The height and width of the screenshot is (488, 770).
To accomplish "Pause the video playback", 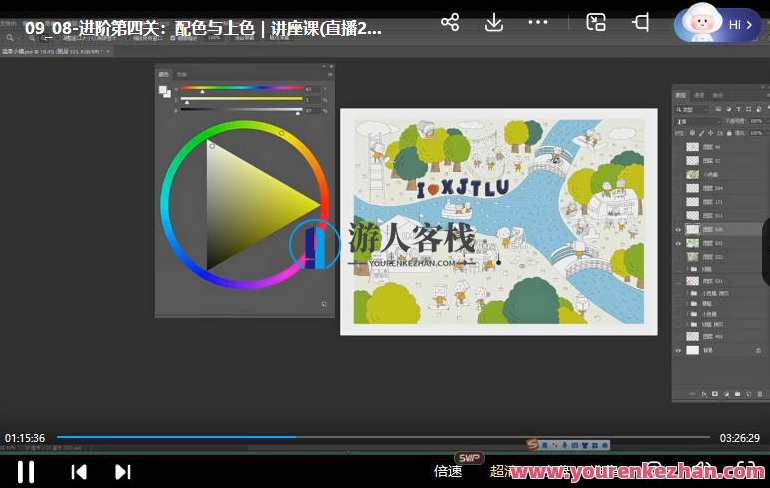I will tap(26, 471).
